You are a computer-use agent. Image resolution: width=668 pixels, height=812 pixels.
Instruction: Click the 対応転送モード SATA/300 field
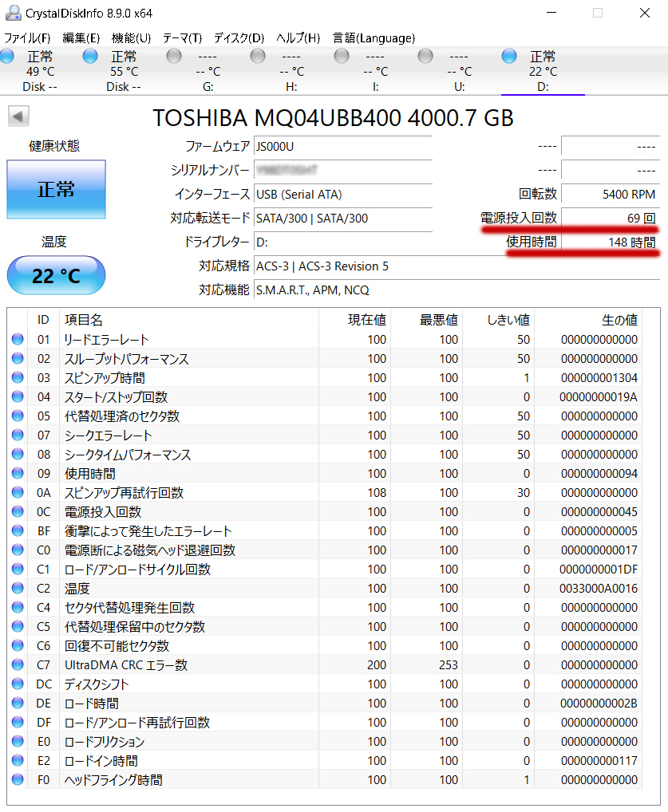[x=343, y=218]
